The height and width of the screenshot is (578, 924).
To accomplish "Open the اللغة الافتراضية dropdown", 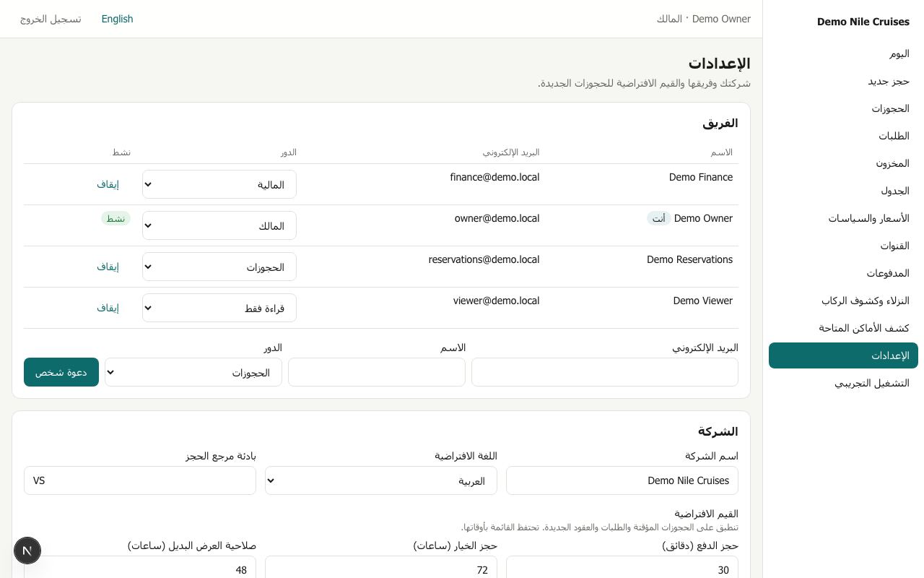I will coord(381,480).
